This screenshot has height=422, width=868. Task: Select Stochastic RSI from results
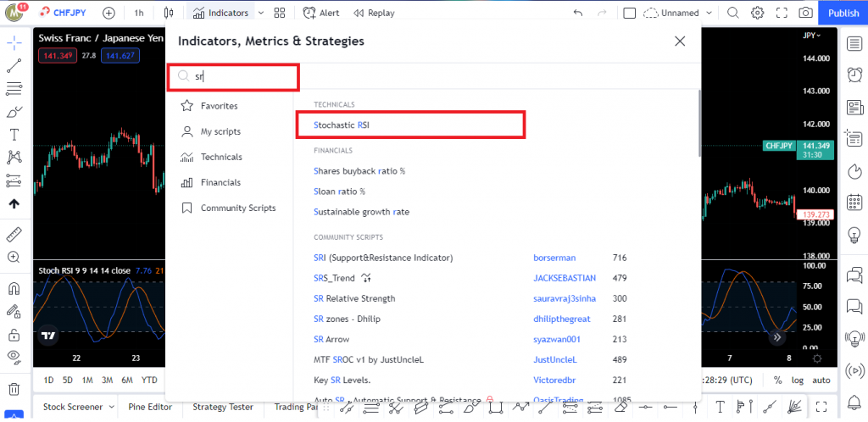(x=342, y=125)
